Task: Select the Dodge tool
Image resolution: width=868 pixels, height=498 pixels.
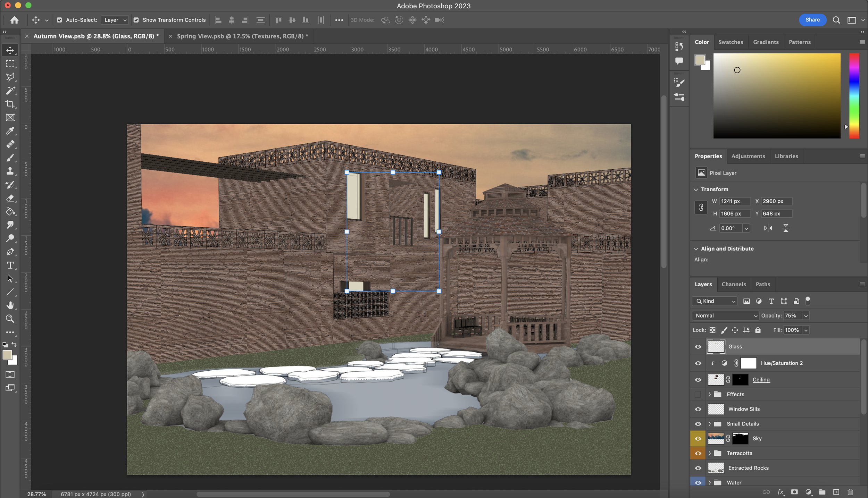Action: point(10,238)
